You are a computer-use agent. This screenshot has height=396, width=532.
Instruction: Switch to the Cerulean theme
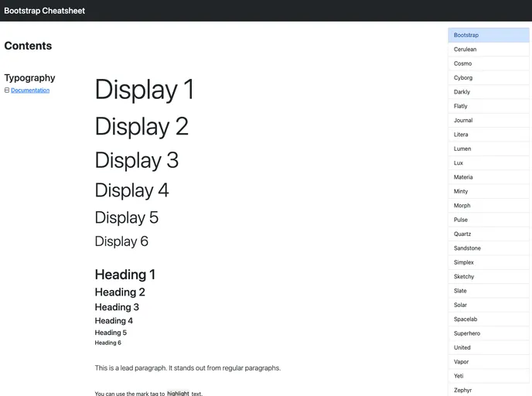477,49
